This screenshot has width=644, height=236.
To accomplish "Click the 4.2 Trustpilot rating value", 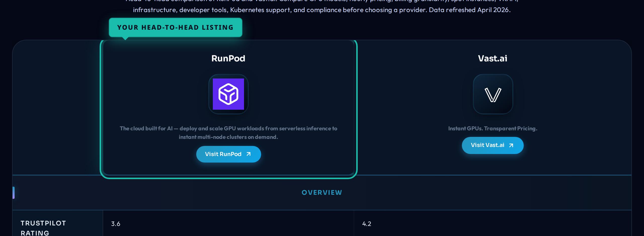I will tap(367, 224).
